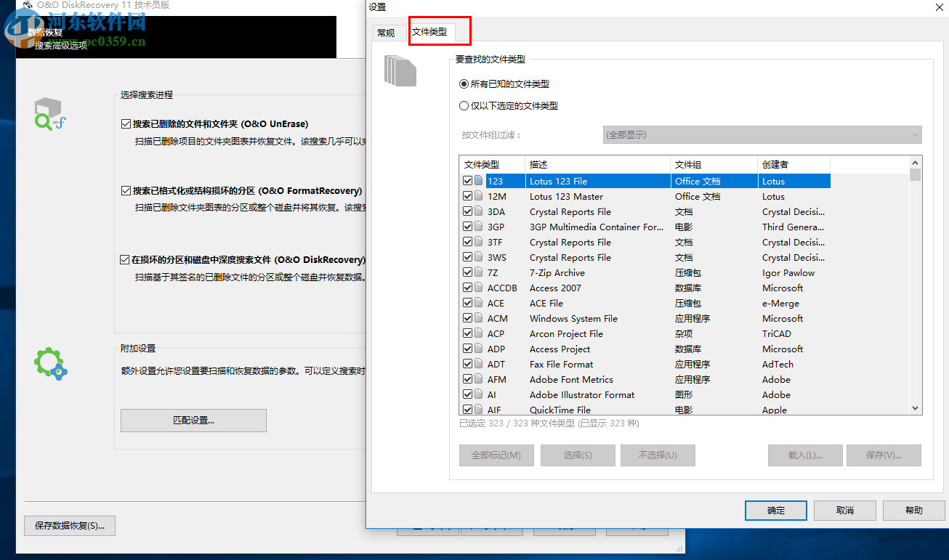The height and width of the screenshot is (560, 949).
Task: Uncheck the 12M Lotus 123 Master checkbox
Action: point(467,196)
